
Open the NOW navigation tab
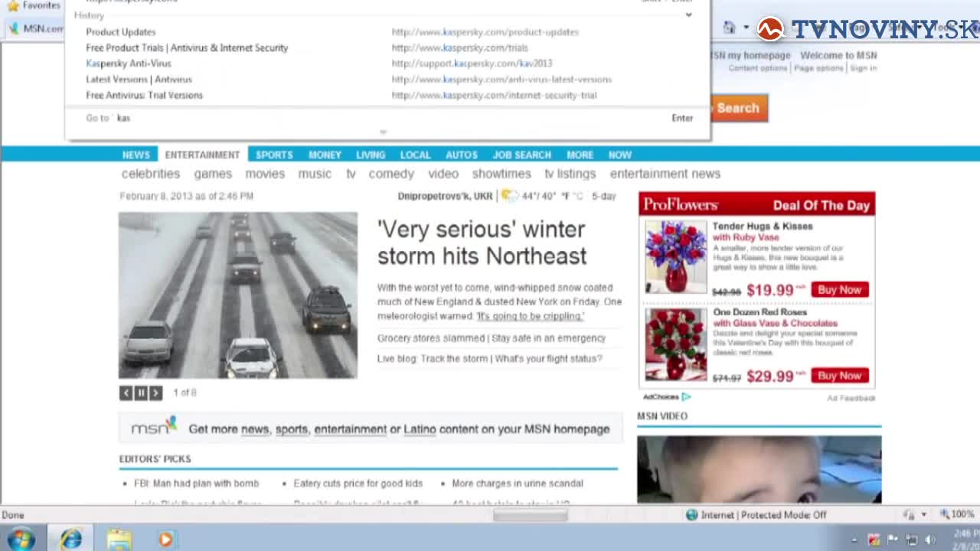point(620,155)
